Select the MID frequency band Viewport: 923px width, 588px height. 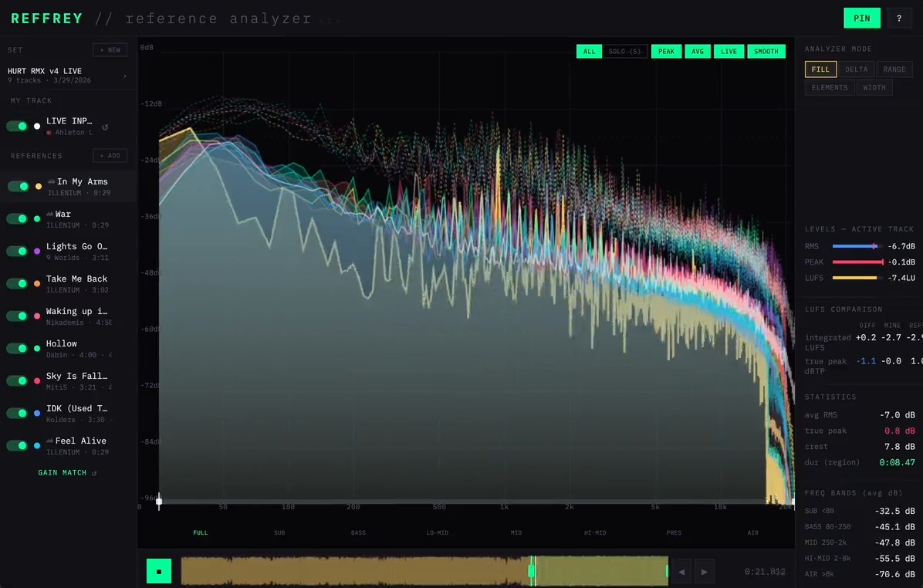tap(516, 532)
